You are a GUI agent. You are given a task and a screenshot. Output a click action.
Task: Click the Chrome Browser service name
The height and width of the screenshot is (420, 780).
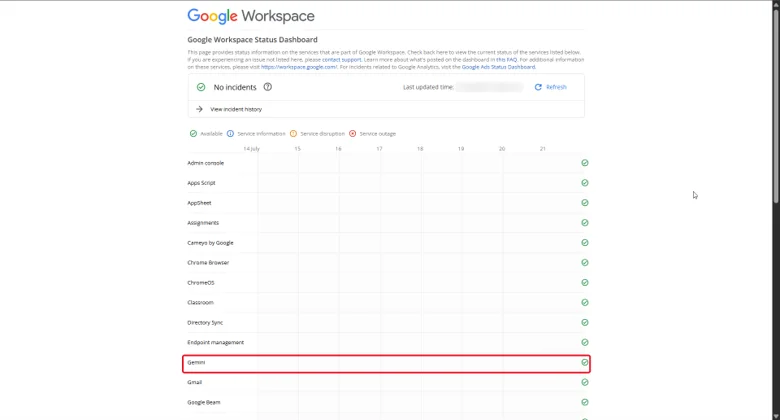pyautogui.click(x=208, y=262)
